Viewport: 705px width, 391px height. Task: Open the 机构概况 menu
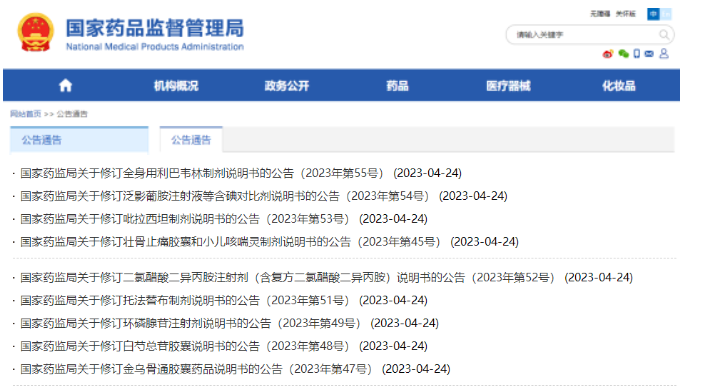(176, 85)
